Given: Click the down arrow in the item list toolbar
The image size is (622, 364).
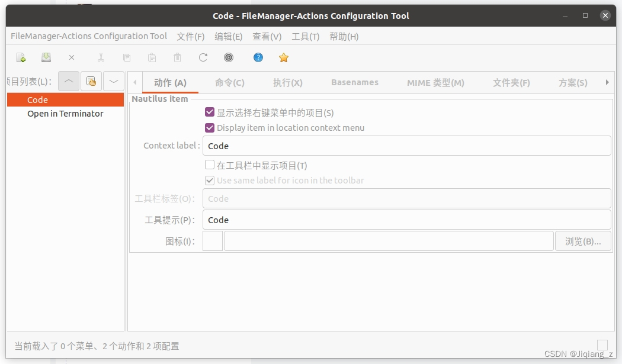Looking at the screenshot, I should click(x=113, y=81).
